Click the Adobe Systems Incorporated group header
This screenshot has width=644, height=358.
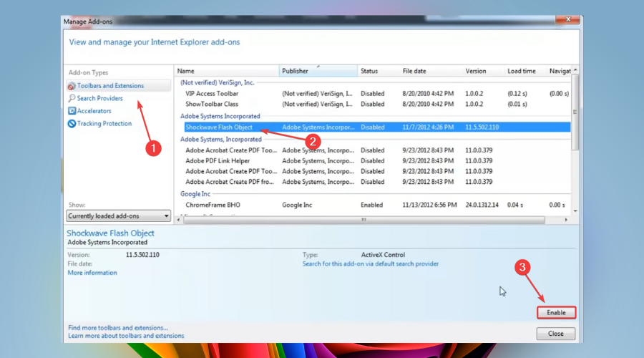tap(220, 116)
